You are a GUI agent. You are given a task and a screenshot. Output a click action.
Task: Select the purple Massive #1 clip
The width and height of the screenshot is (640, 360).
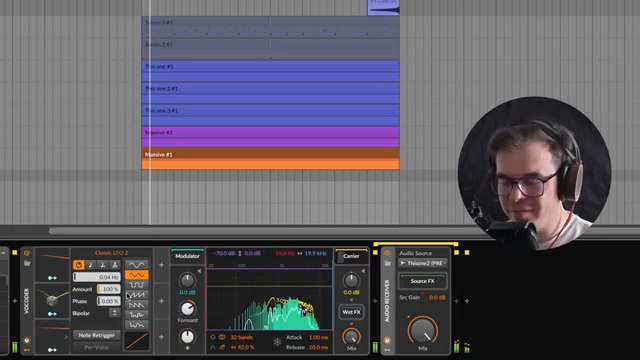point(271,137)
